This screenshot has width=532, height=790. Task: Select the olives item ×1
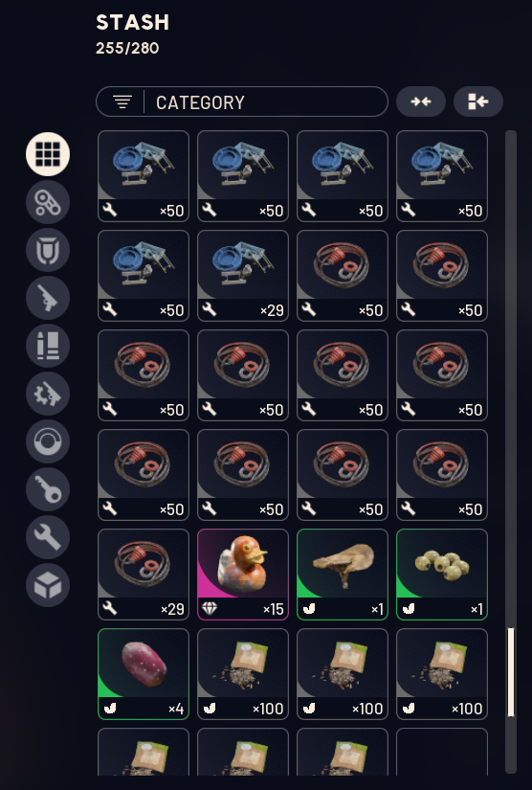442,575
